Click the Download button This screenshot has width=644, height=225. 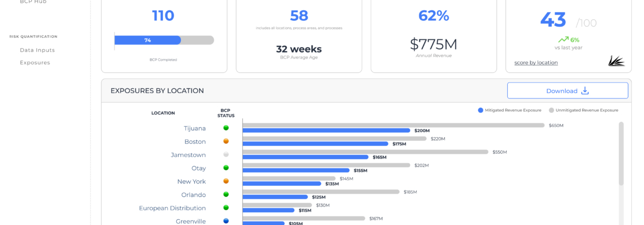pyautogui.click(x=567, y=90)
